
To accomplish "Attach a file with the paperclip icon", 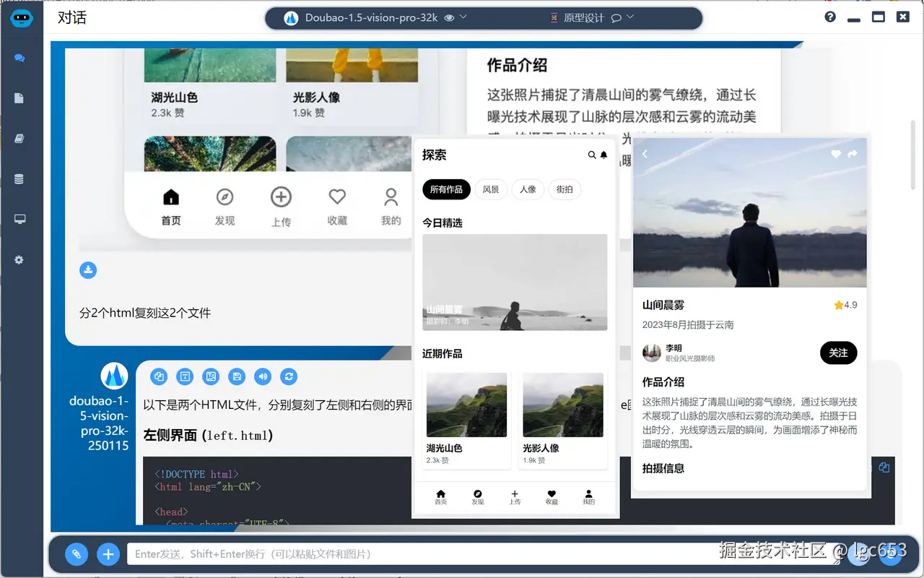I will [x=77, y=554].
